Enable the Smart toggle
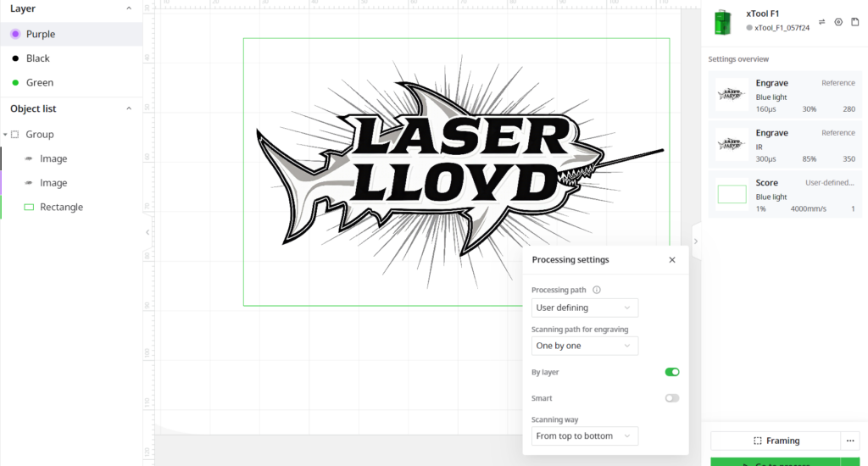868x466 pixels. [672, 398]
